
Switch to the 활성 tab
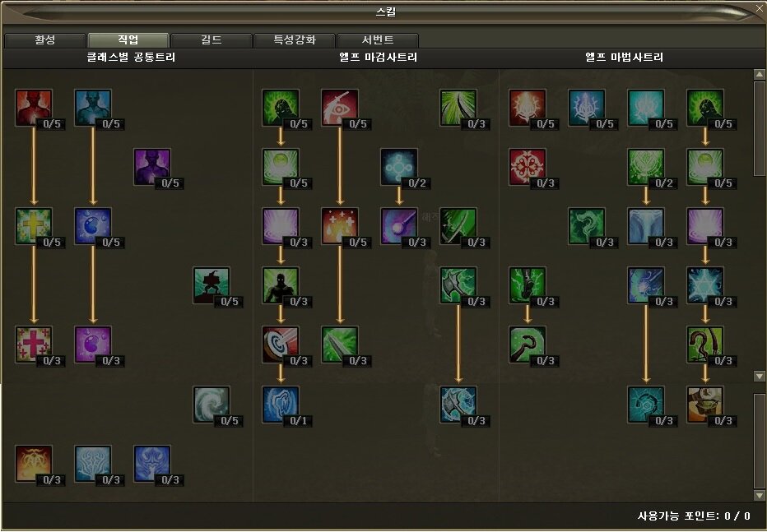(45, 40)
